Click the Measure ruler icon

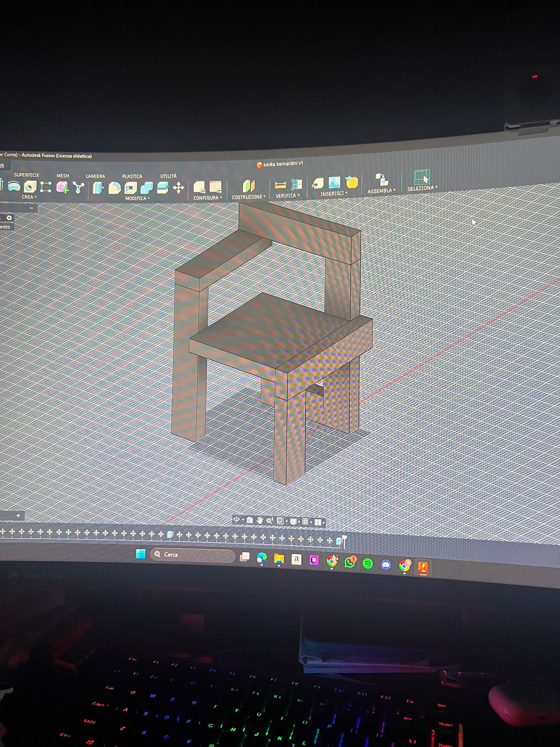pos(280,185)
